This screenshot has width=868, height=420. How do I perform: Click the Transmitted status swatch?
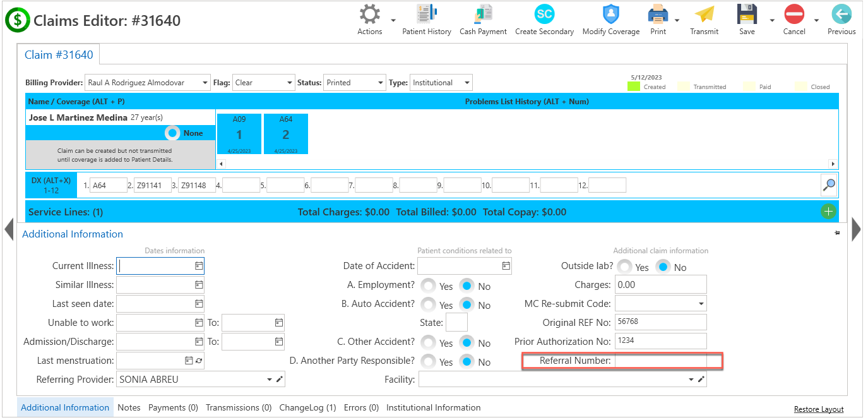click(x=684, y=87)
